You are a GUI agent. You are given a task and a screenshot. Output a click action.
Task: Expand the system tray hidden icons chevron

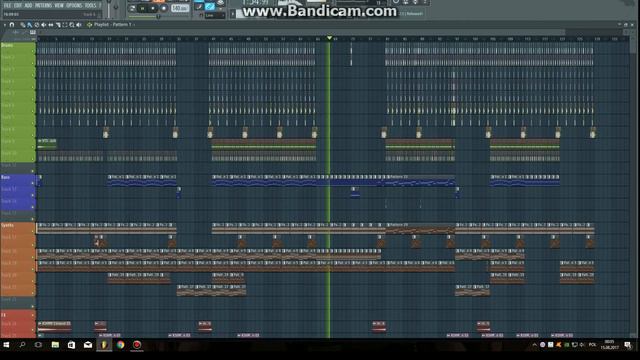pyautogui.click(x=534, y=345)
